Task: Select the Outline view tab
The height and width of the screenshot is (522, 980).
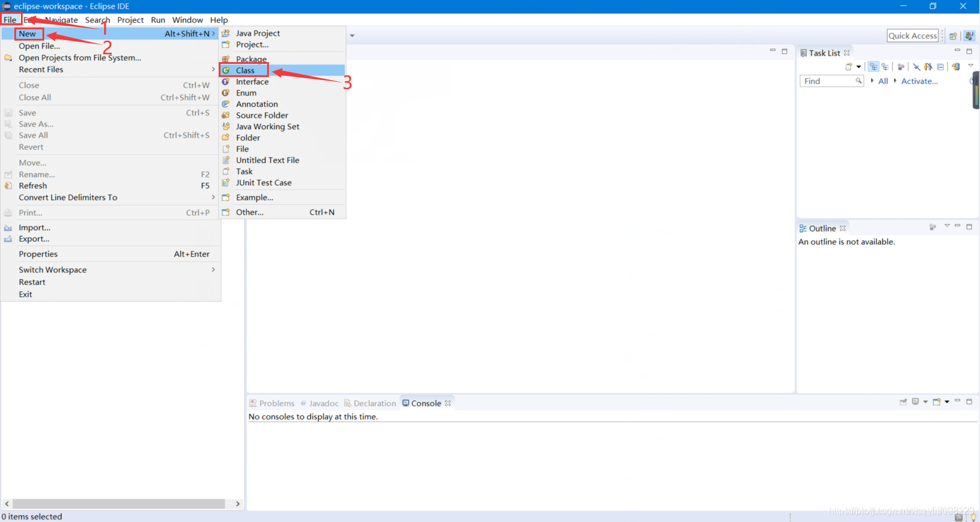Action: pos(822,228)
